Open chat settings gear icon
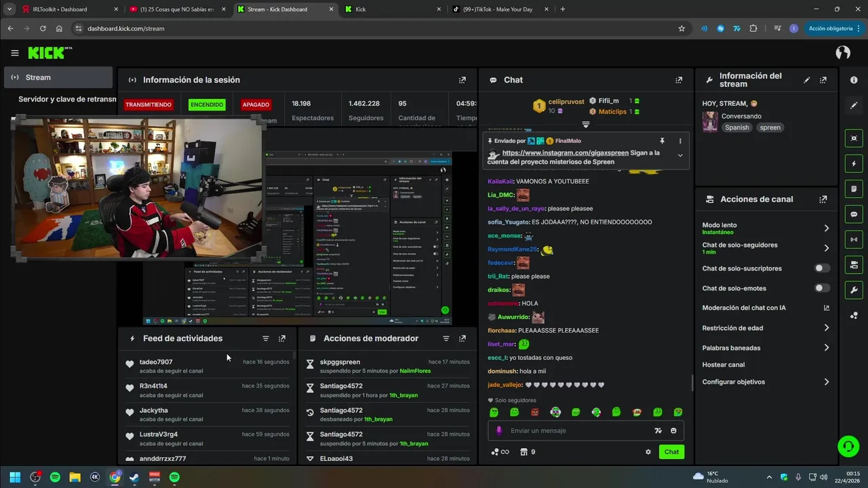 click(x=648, y=452)
